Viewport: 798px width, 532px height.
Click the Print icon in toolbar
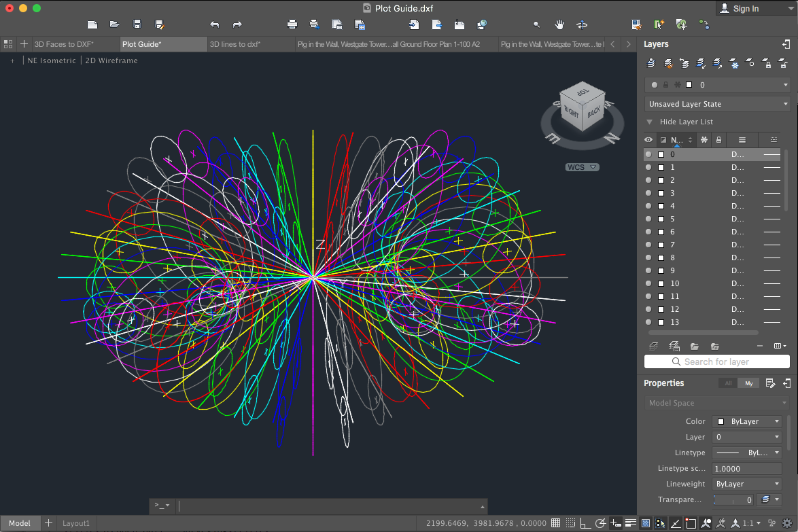(292, 24)
